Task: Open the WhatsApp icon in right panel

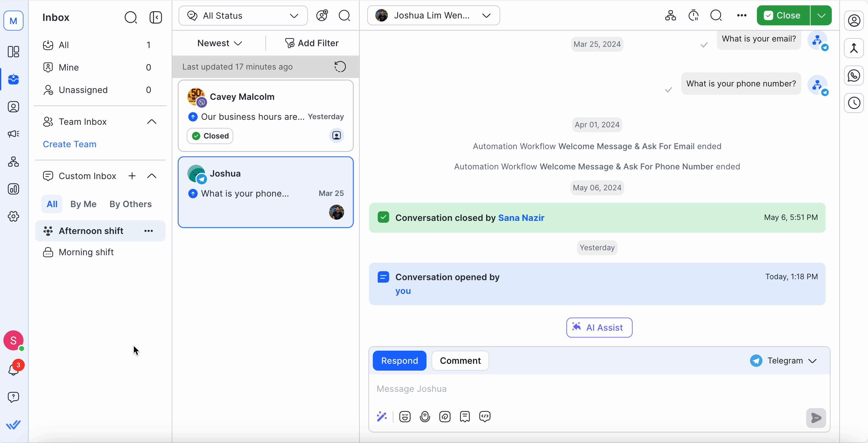Action: coord(854,75)
